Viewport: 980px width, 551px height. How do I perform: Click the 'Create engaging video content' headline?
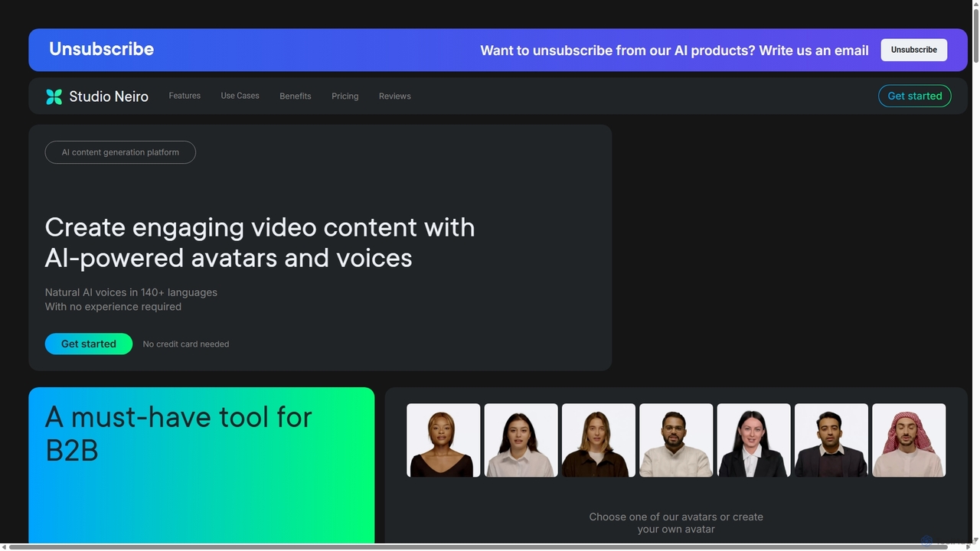point(260,242)
